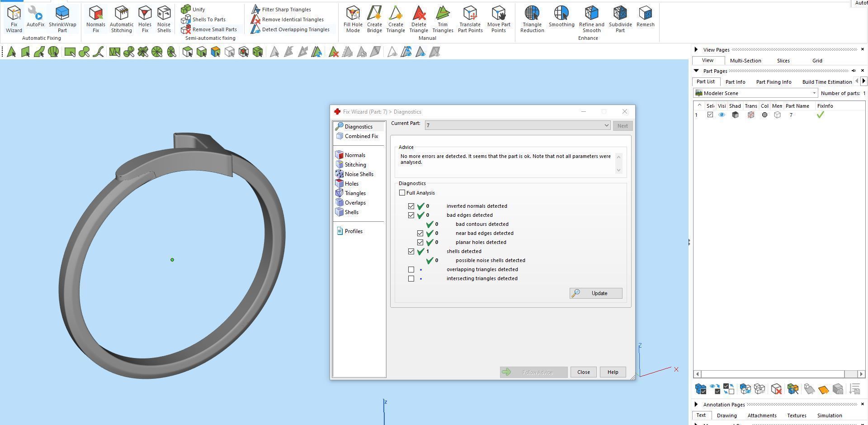Launch ShrinkWrap Part tool
The image size is (868, 425).
click(x=62, y=19)
